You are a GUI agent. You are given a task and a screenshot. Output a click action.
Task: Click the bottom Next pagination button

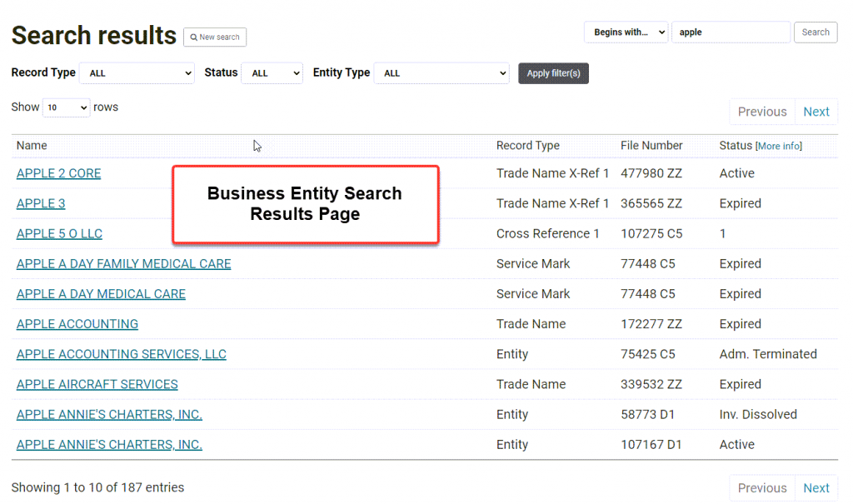816,488
